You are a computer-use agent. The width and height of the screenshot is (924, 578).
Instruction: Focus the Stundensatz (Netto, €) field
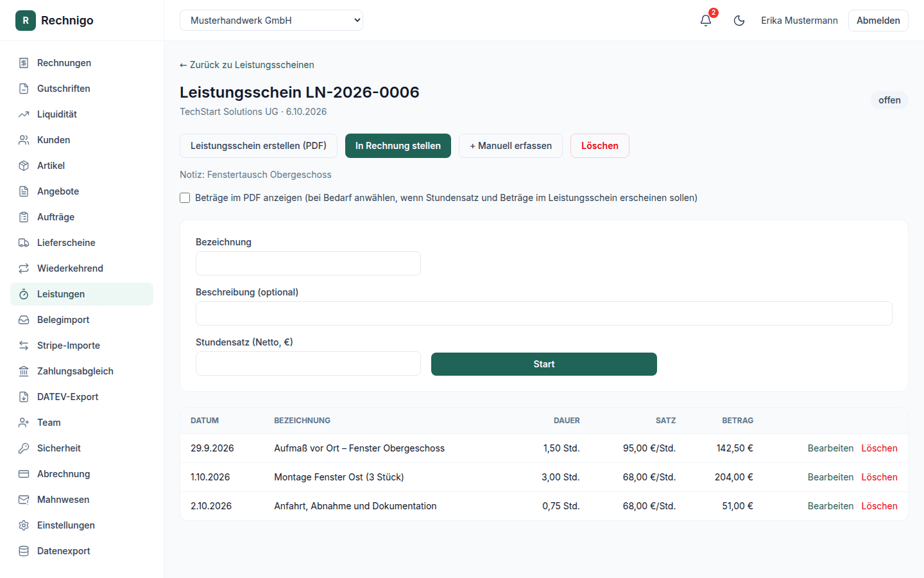coord(308,363)
